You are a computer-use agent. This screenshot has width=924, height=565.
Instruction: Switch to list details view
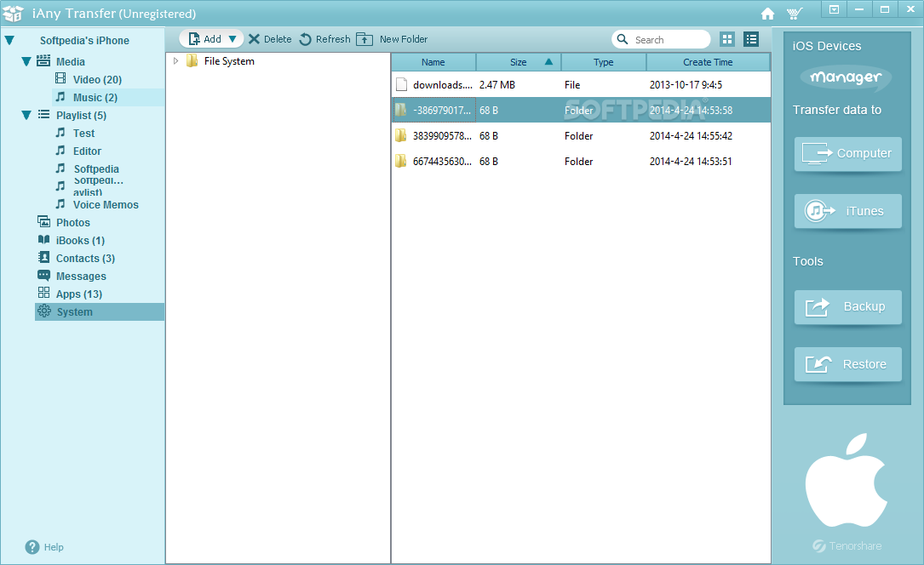pos(751,39)
